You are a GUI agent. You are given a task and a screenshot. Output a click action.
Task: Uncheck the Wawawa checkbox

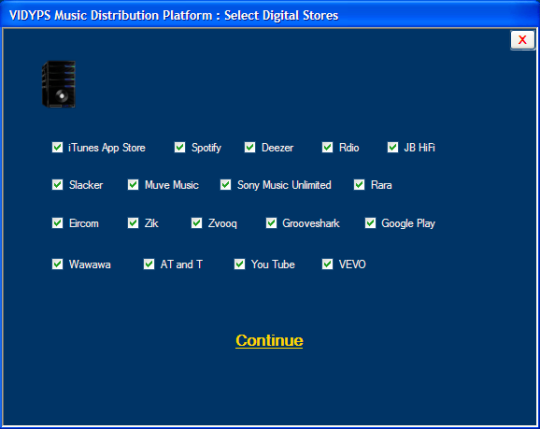[57, 264]
